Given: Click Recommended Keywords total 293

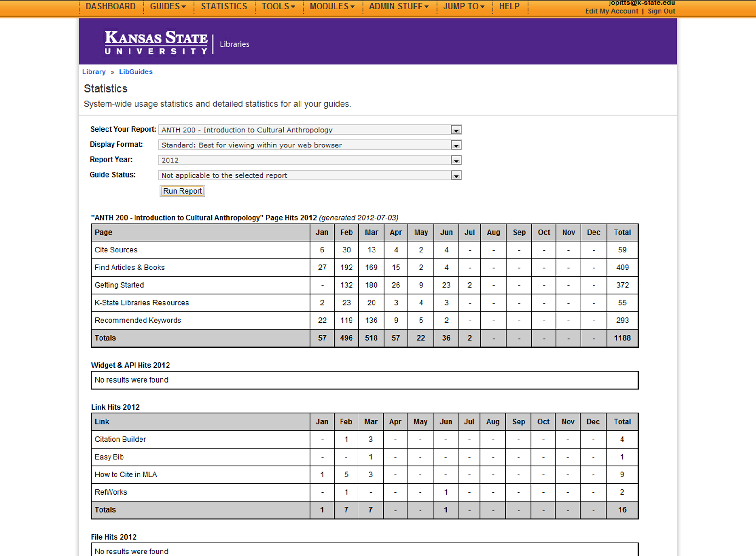Looking at the screenshot, I should [622, 320].
